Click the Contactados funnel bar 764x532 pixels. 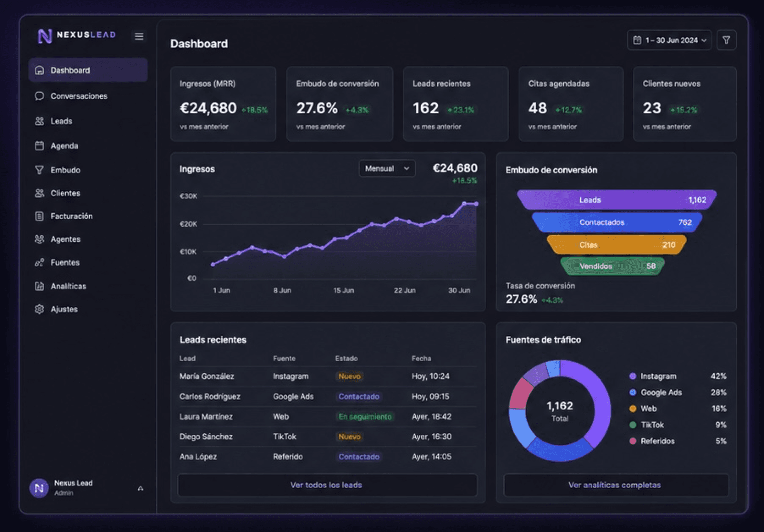tap(617, 222)
